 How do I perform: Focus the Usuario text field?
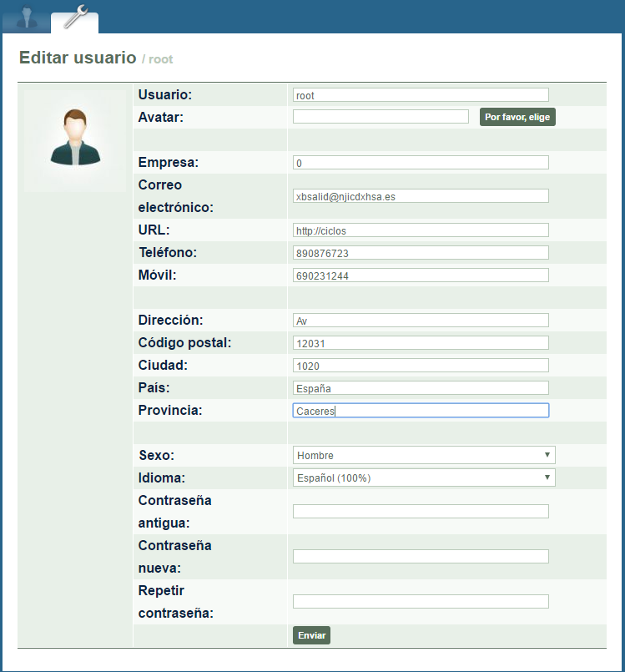click(x=421, y=95)
